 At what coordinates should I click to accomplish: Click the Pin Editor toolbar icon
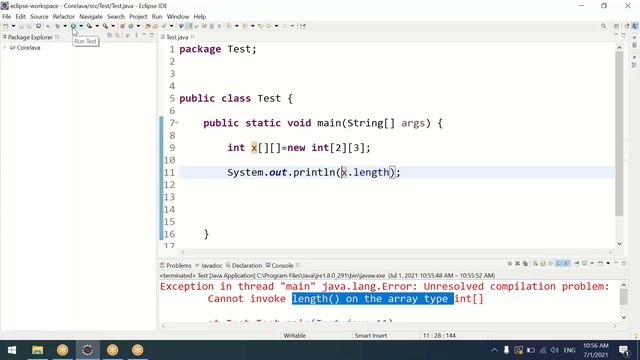point(303,26)
